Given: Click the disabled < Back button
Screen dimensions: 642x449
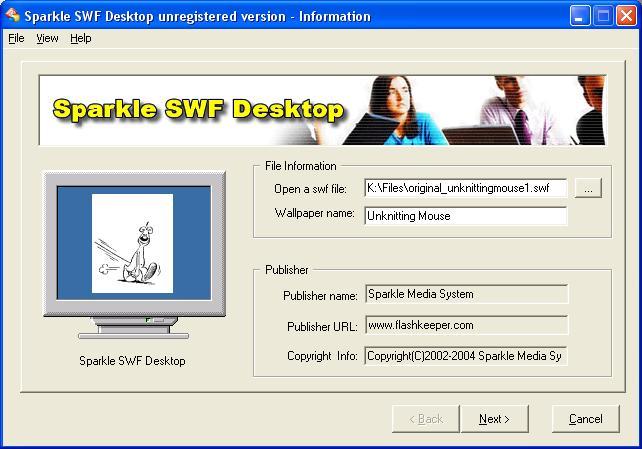Looking at the screenshot, I should click(426, 419).
